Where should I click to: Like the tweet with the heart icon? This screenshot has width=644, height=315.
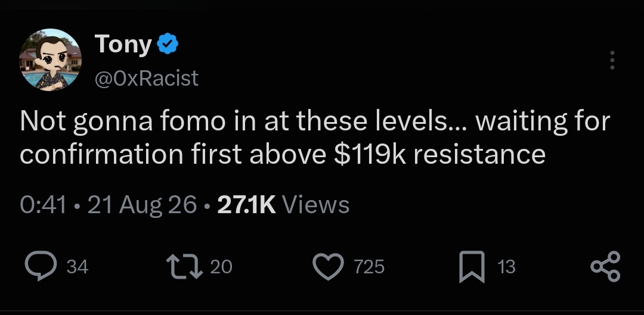point(329,267)
